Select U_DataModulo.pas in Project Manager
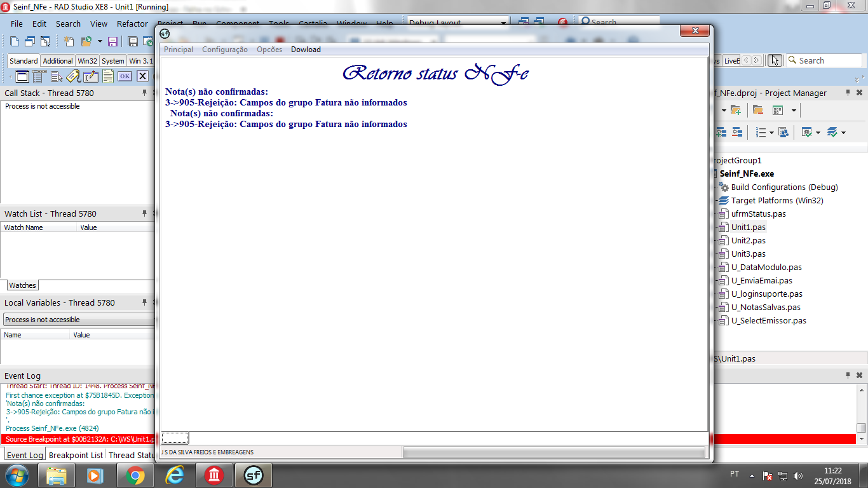Image resolution: width=868 pixels, height=488 pixels. click(x=766, y=267)
